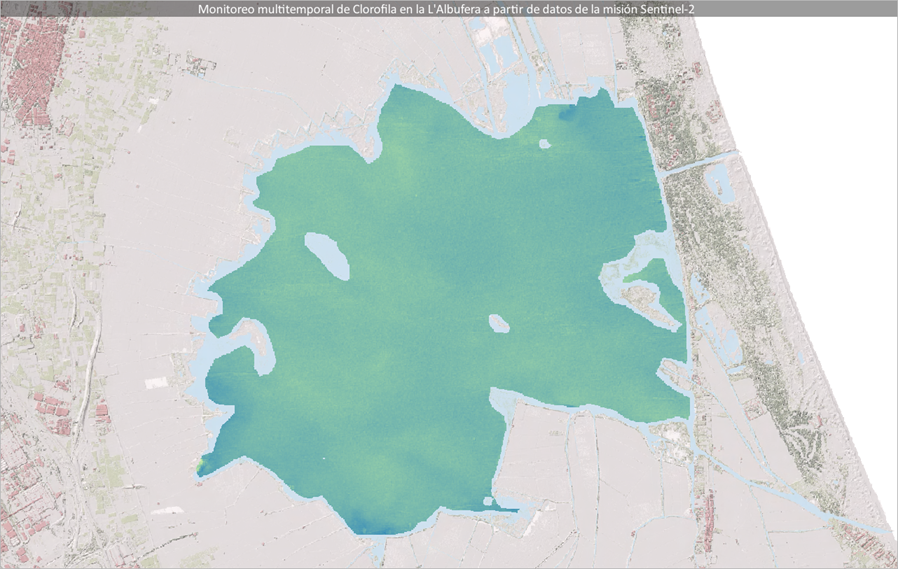
Task: Click the tiny island near the lake's north shore
Action: point(544,144)
